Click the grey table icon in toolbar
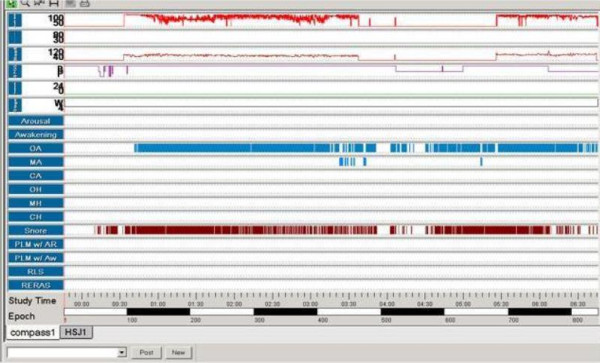 (x=70, y=3)
